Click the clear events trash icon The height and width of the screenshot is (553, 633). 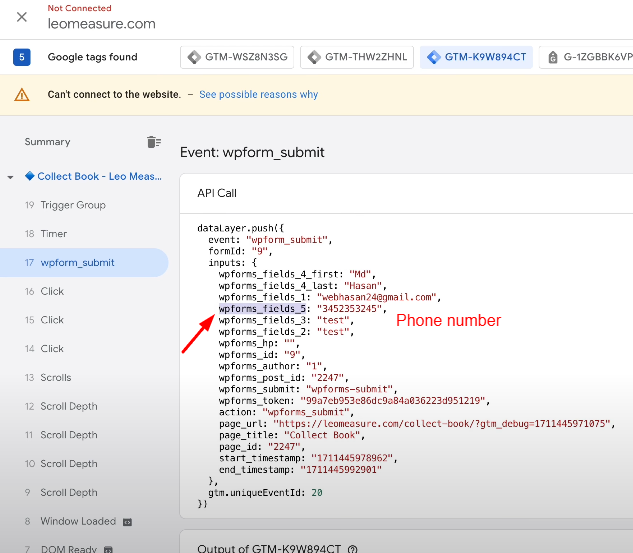pyautogui.click(x=154, y=142)
